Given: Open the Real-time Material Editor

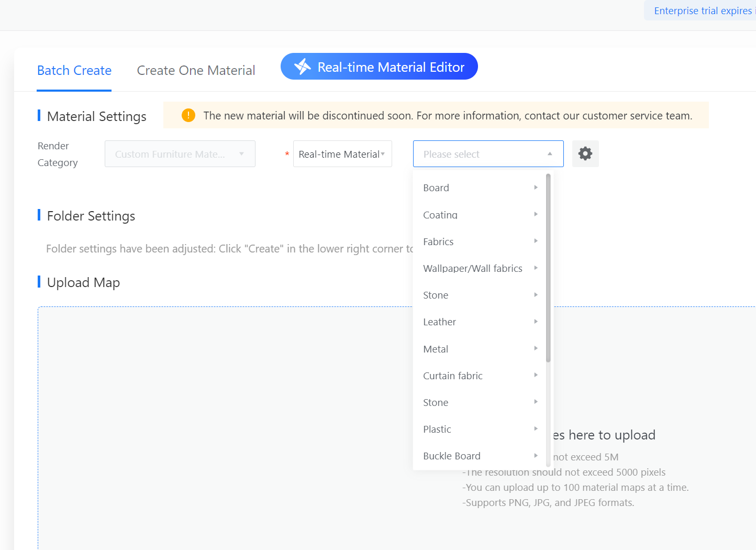Looking at the screenshot, I should (x=379, y=67).
